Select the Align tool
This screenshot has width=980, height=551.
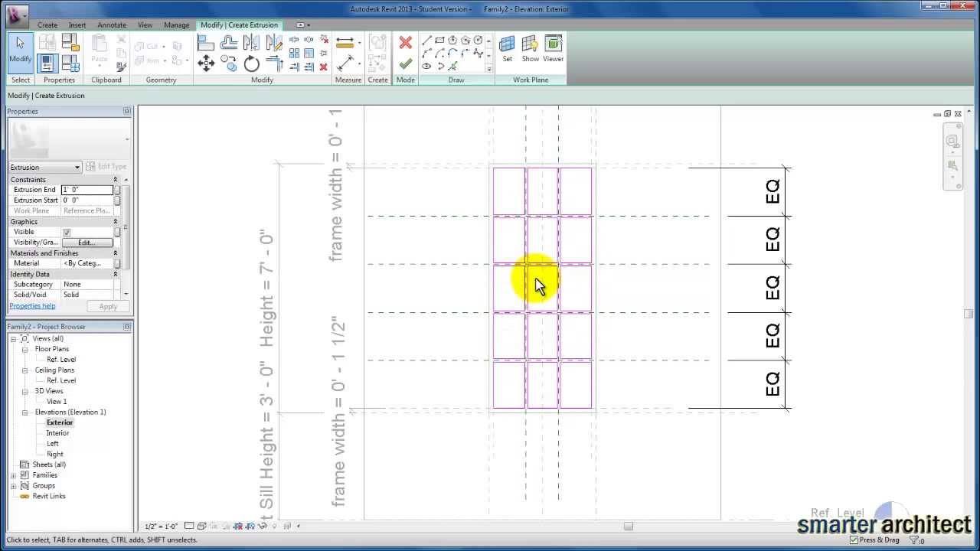tap(205, 44)
